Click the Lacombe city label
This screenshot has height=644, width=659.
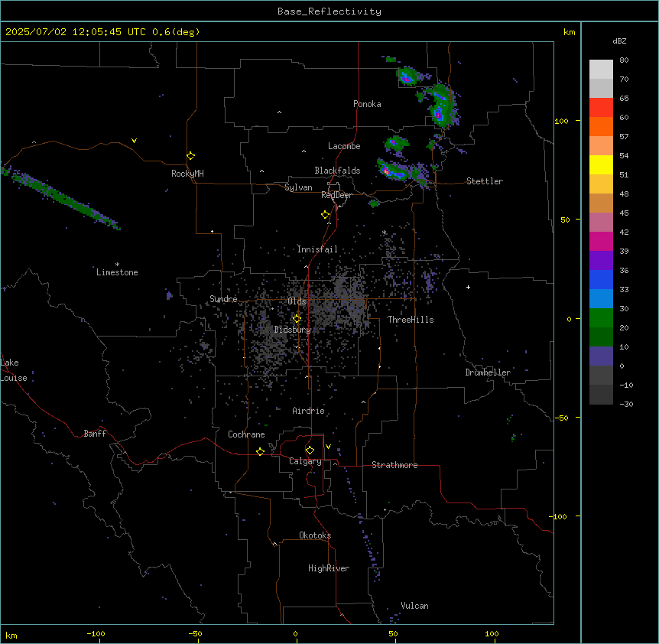(344, 146)
